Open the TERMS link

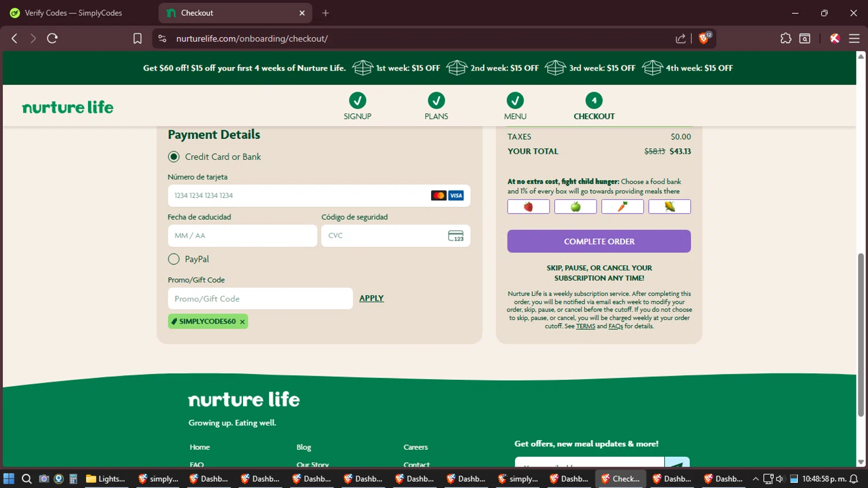click(x=586, y=326)
